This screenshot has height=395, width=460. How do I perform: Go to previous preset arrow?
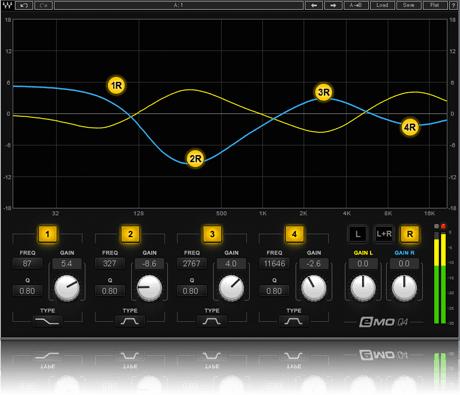(314, 5)
